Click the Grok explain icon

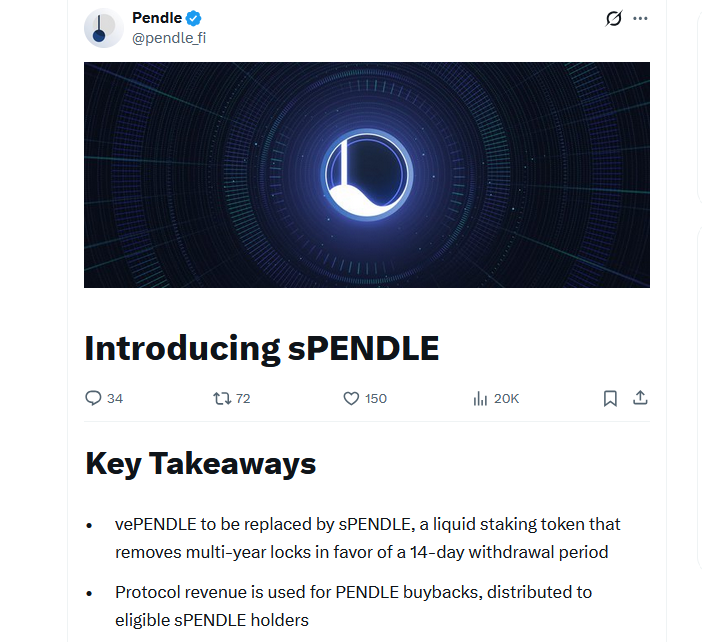click(614, 18)
